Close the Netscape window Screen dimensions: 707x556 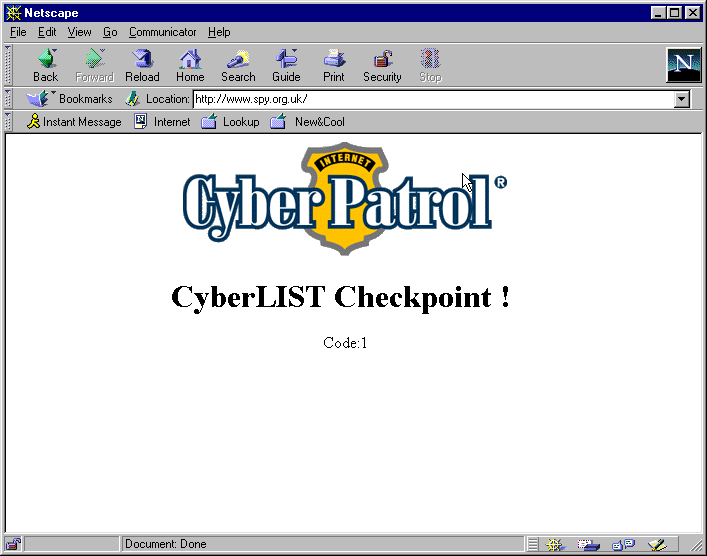pos(693,13)
